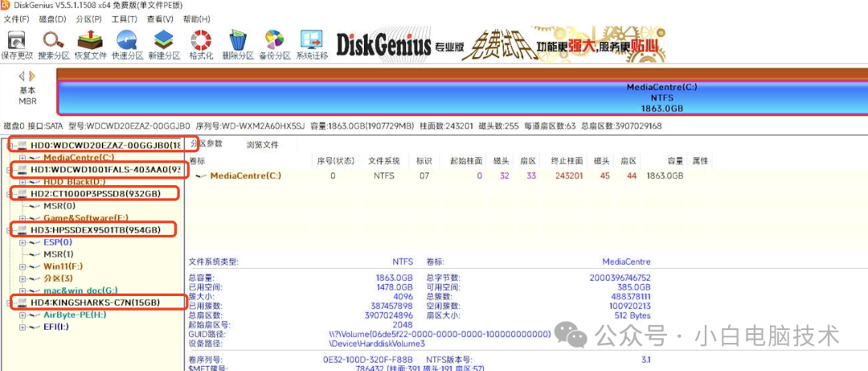This screenshot has width=868, height=371.
Task: Select MSR(0) partition in tree
Action: pyautogui.click(x=59, y=206)
